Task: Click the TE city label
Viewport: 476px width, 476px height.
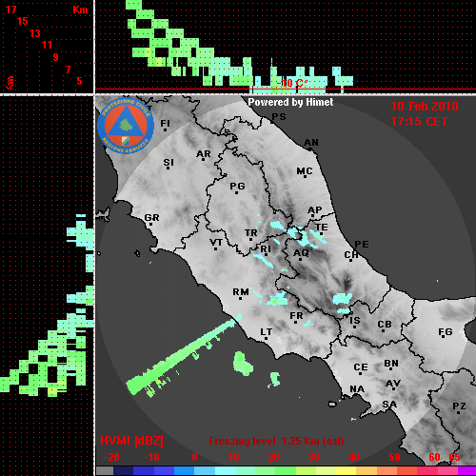Action: (x=322, y=228)
